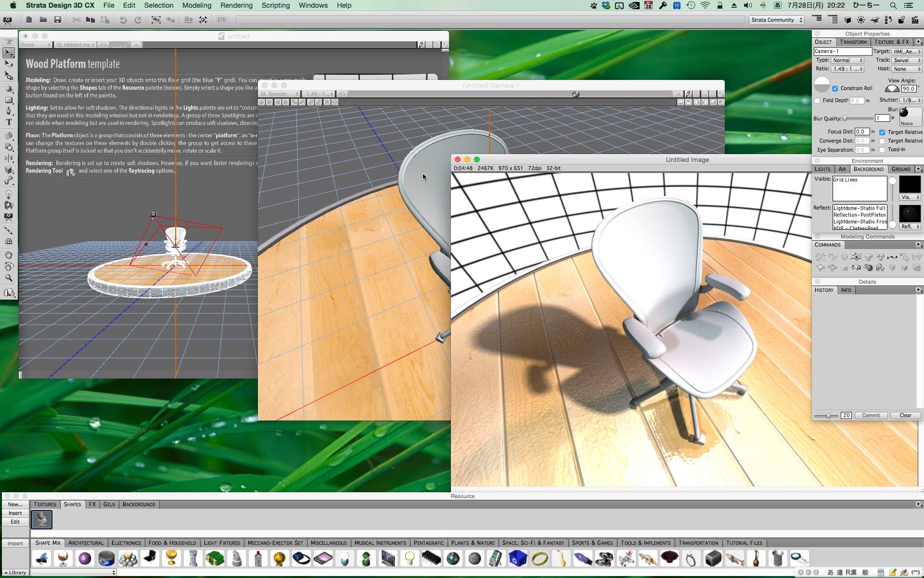Open the Track Swivel dropdown

pos(906,60)
